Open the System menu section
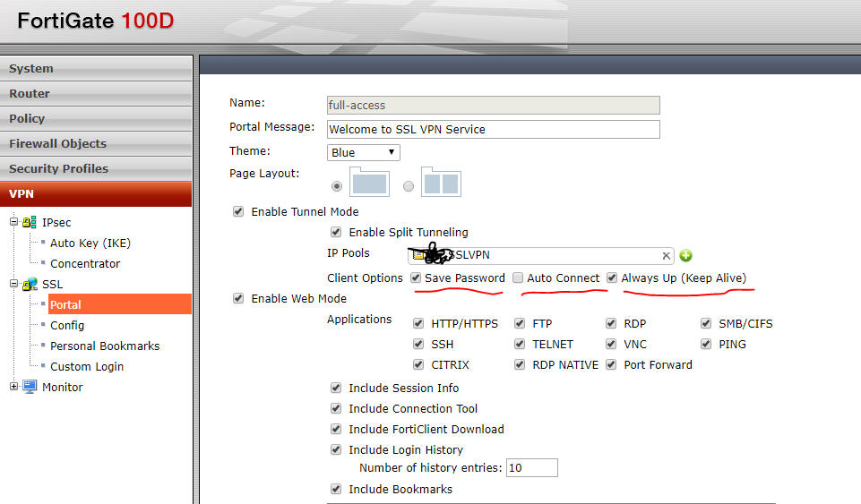This screenshot has width=861, height=504. [x=96, y=69]
